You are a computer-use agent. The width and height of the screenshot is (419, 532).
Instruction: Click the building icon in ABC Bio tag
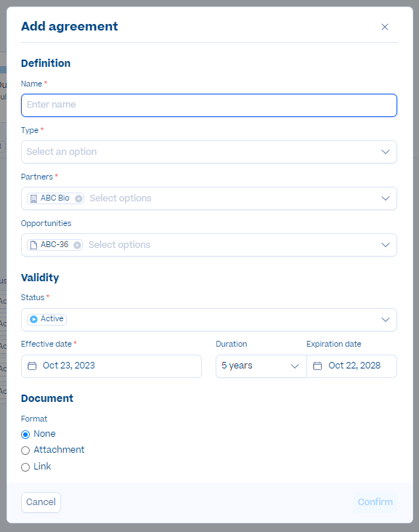click(33, 198)
